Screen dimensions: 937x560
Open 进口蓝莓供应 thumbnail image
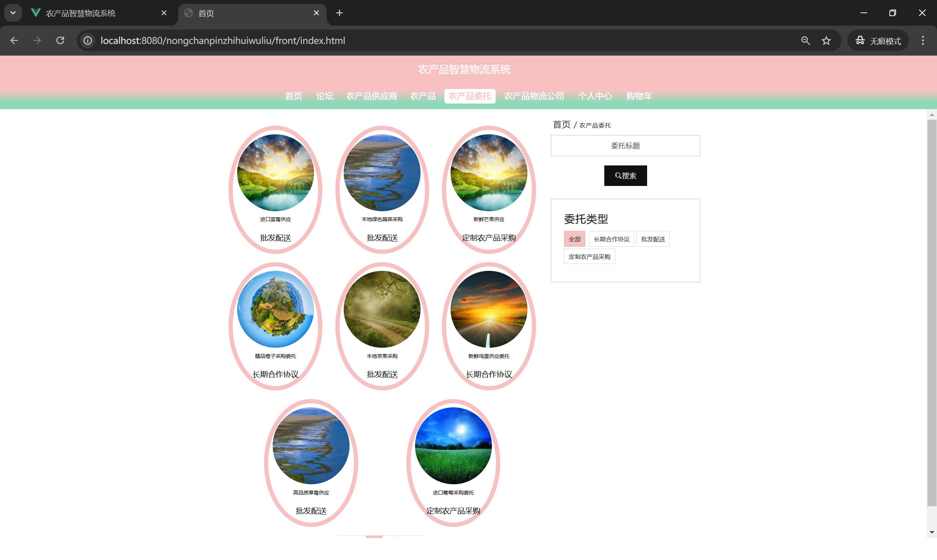pyautogui.click(x=275, y=172)
